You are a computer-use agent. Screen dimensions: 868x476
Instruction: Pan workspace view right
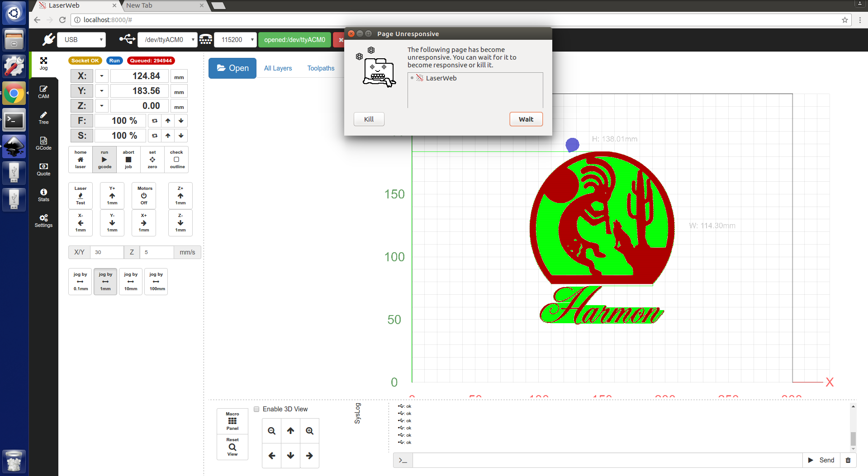tap(309, 456)
